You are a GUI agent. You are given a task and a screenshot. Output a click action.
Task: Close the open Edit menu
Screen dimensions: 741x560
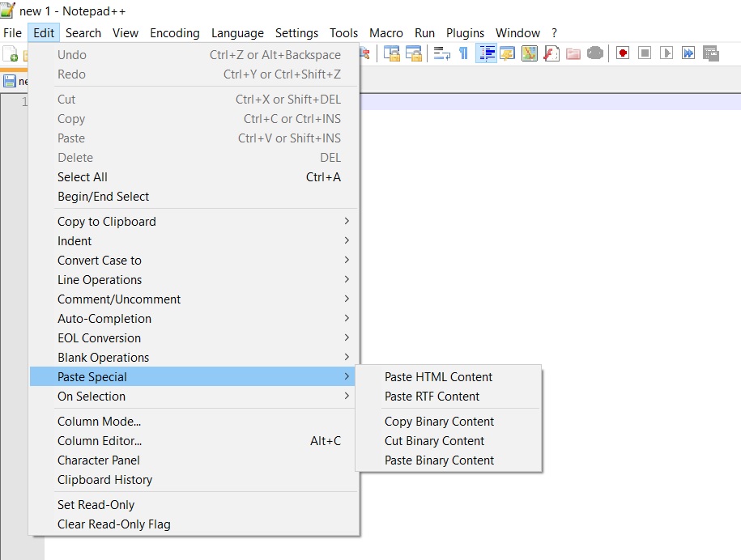44,33
